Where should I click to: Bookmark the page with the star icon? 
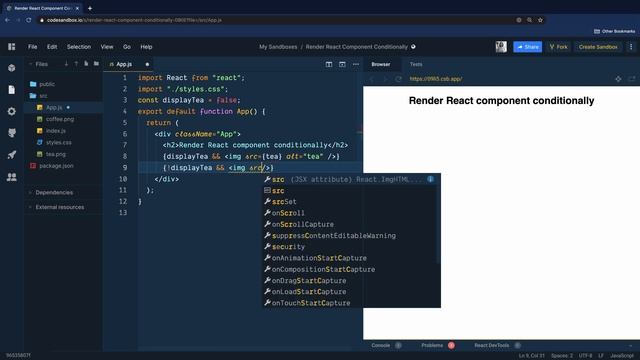click(x=540, y=20)
